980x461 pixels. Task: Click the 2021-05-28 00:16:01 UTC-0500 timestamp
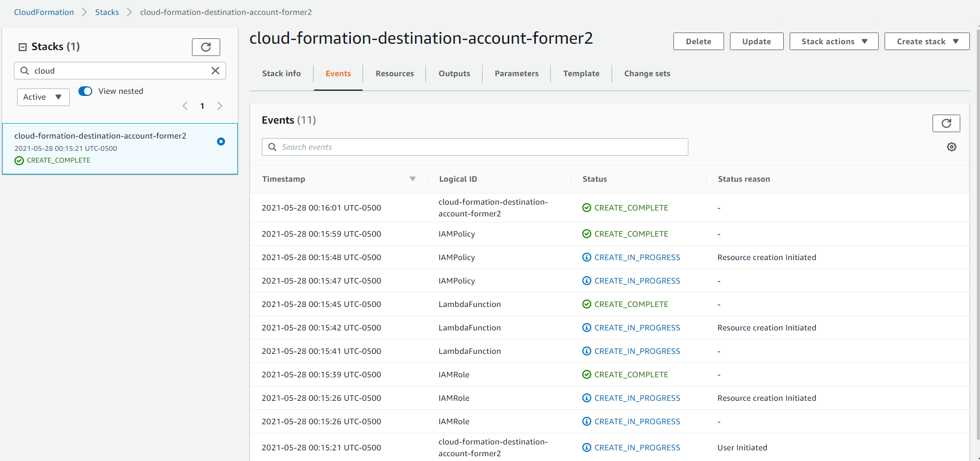click(322, 208)
